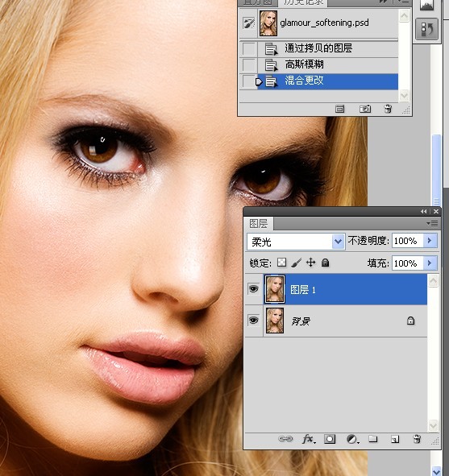Lock image pixels with brush icon
449x476 pixels.
(x=296, y=263)
